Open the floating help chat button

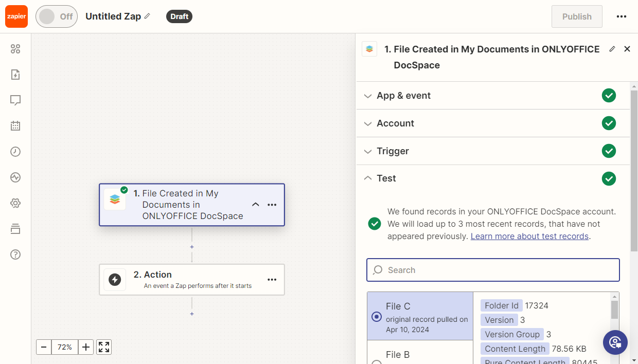click(x=615, y=342)
